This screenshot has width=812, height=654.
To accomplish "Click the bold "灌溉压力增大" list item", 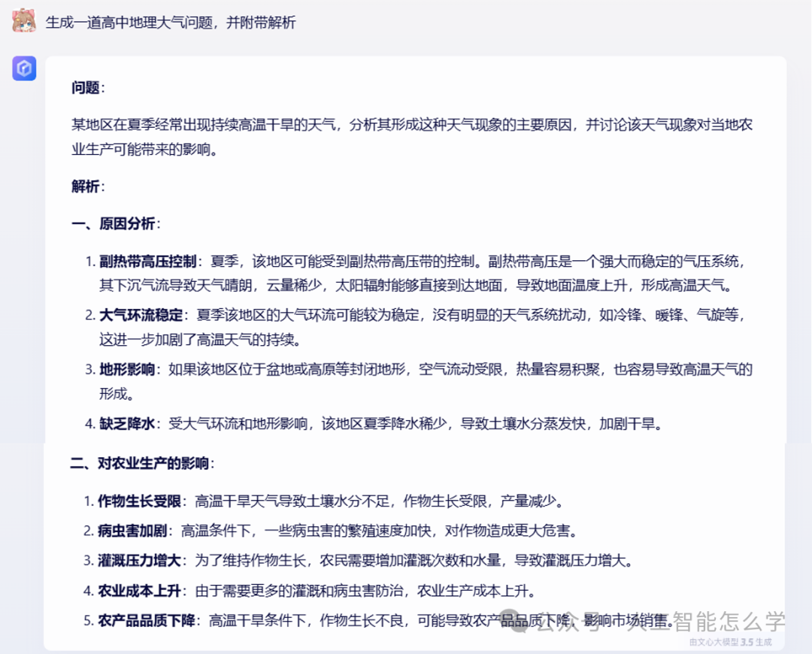I will point(139,560).
